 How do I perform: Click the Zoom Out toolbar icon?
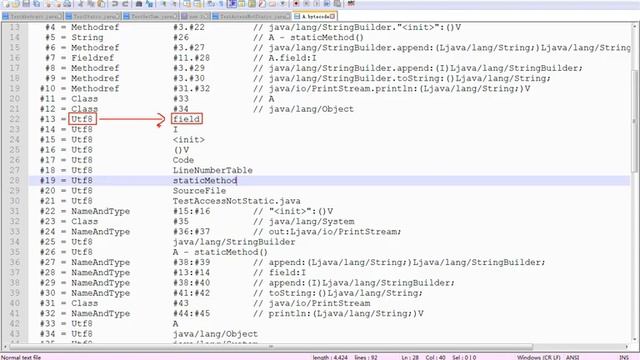175,4
